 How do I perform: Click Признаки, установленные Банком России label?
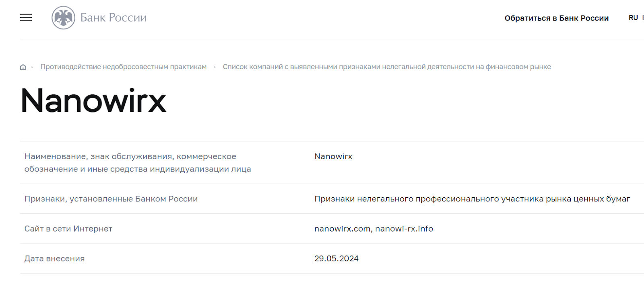(x=111, y=199)
